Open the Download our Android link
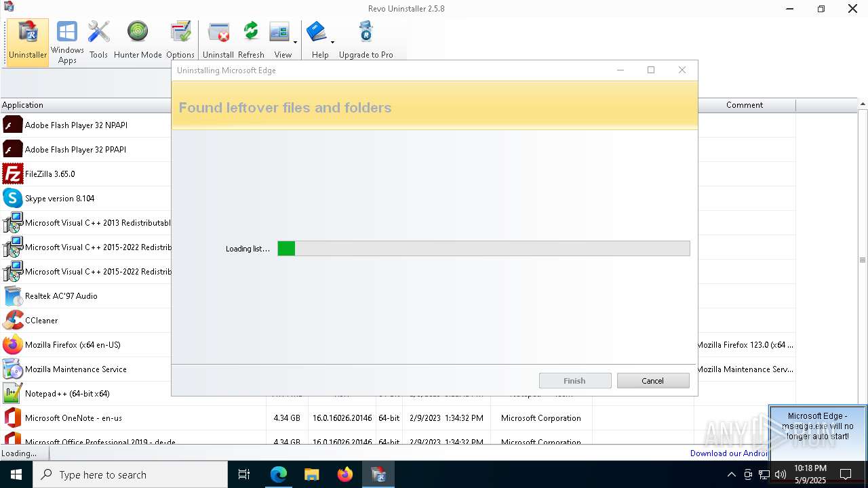Image resolution: width=868 pixels, height=488 pixels. tap(729, 453)
